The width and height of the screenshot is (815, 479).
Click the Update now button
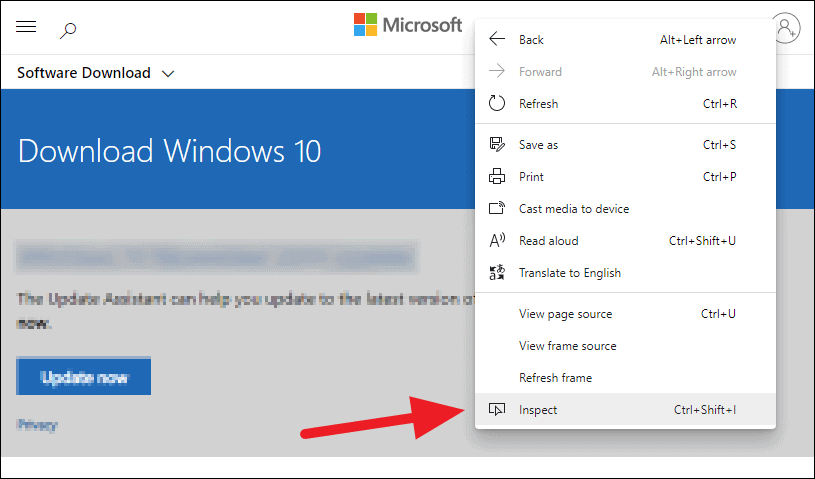coord(84,376)
